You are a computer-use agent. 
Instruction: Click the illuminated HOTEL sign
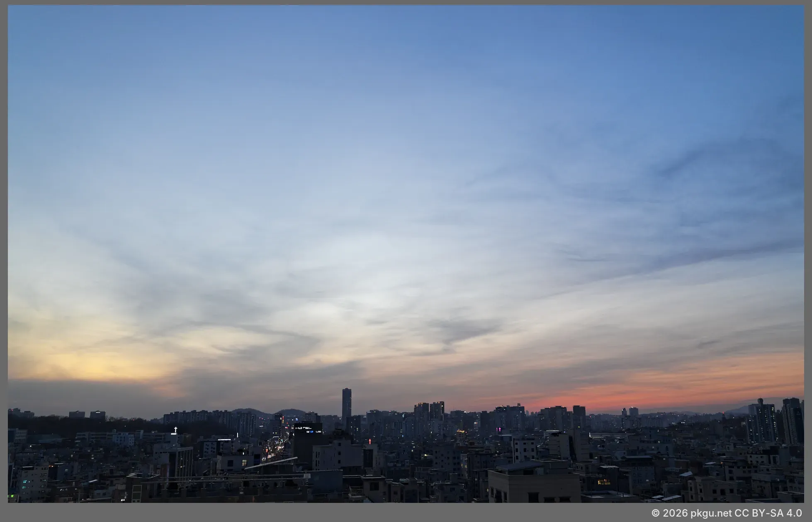[x=304, y=428]
